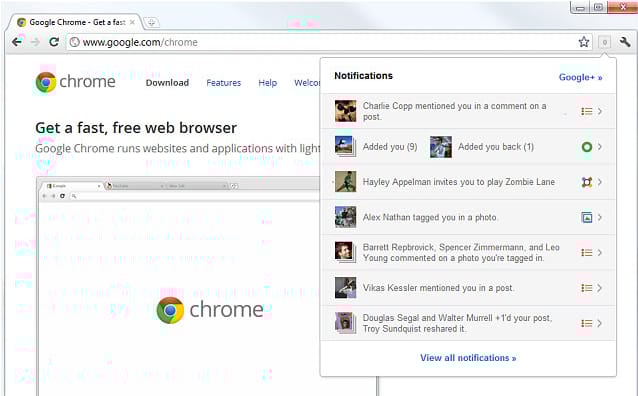Click the www.google.com/chrome address bar

coord(328,42)
